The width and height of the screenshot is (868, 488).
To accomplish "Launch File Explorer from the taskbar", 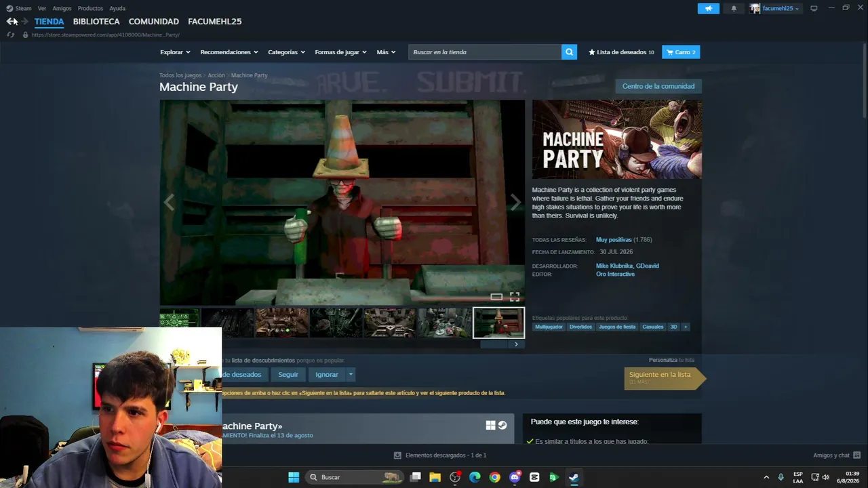I will point(435,477).
